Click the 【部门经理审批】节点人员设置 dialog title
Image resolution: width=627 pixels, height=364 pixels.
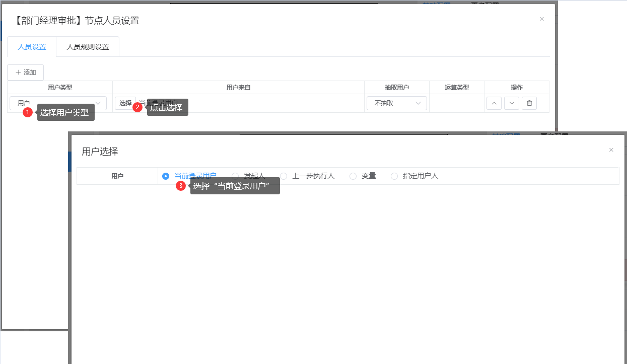[x=77, y=21]
